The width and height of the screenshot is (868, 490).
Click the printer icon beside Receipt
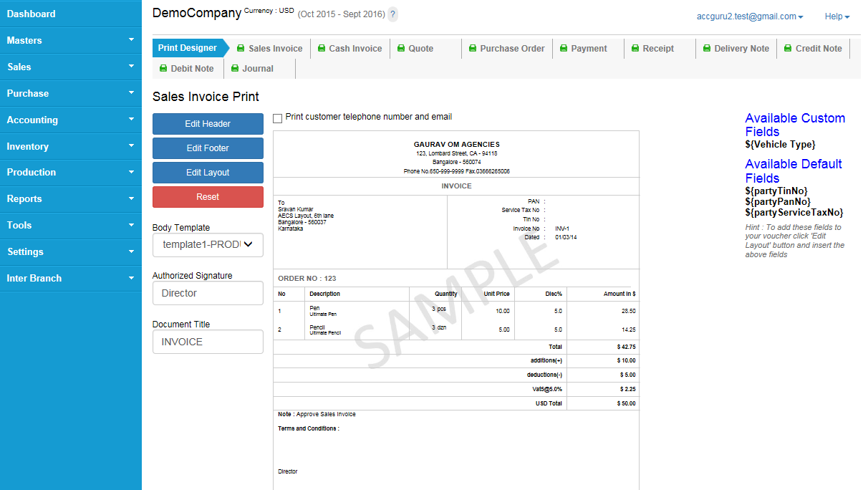[x=635, y=49]
